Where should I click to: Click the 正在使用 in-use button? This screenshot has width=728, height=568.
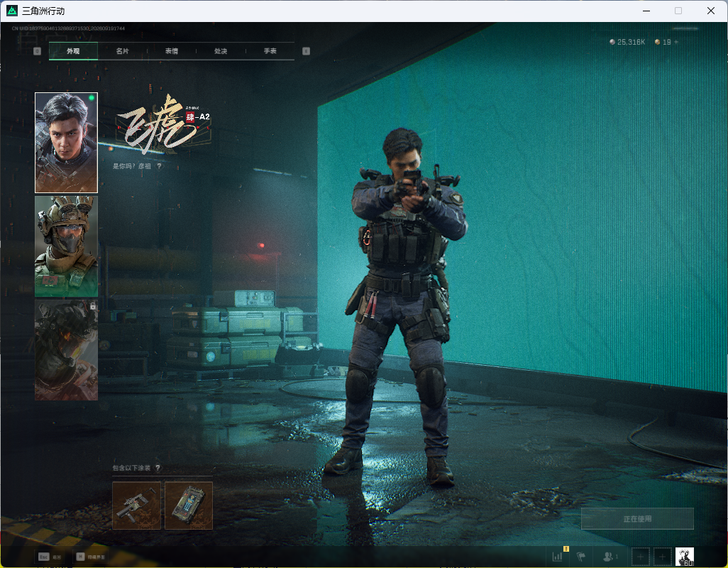[x=637, y=519]
